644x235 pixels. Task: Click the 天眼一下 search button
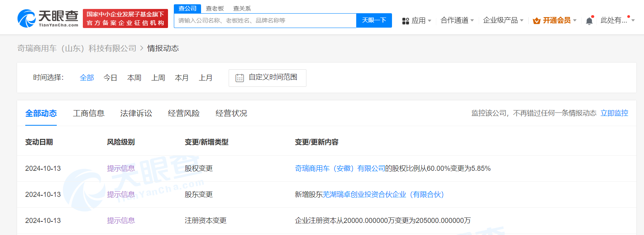coord(374,21)
